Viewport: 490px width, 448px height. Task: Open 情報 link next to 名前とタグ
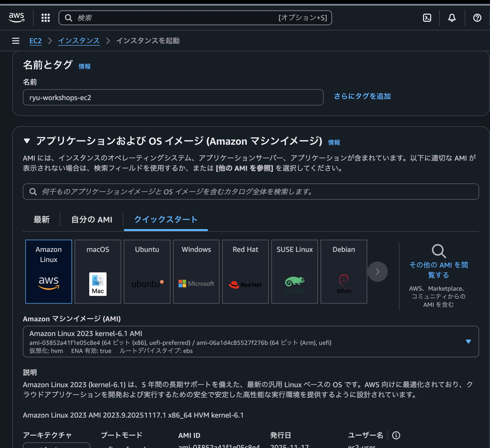(x=84, y=66)
